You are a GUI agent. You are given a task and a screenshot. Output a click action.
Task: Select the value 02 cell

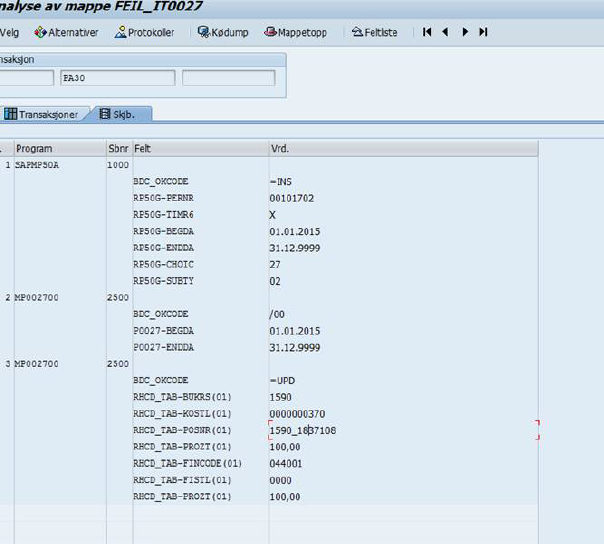pos(275,281)
